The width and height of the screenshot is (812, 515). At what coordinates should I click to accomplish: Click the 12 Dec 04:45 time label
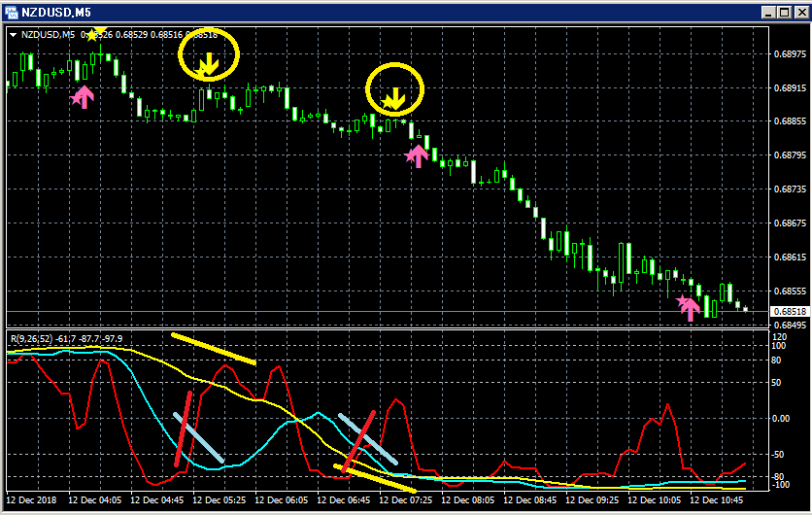click(157, 500)
